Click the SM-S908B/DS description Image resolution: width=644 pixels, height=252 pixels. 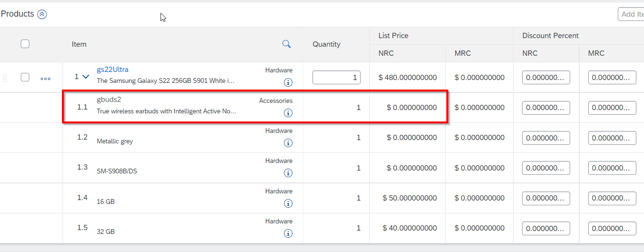tap(117, 171)
